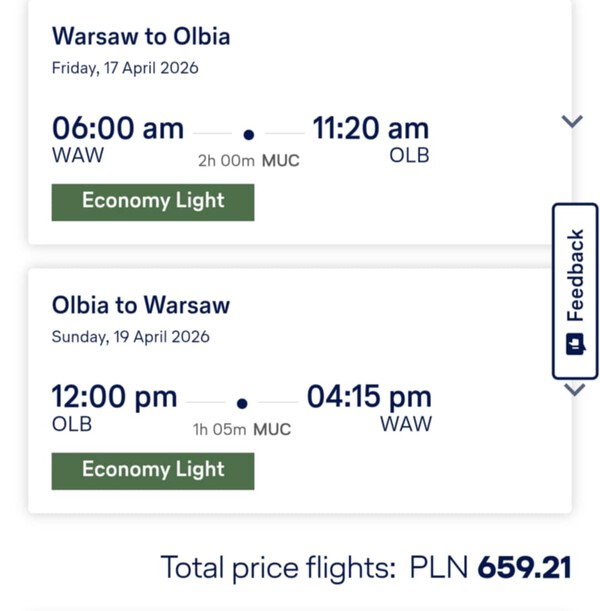Click the return stopover dot on route line
The width and height of the screenshot is (600, 611).
242,403
